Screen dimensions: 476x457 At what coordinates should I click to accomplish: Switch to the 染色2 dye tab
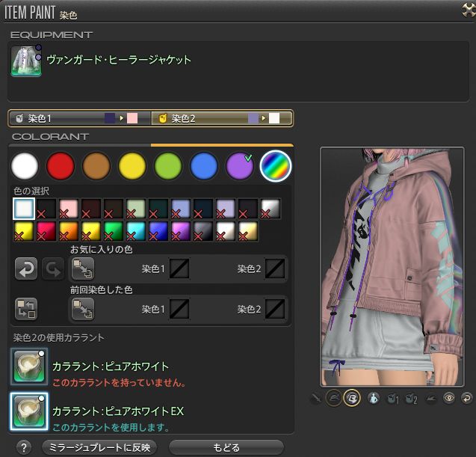pos(221,118)
